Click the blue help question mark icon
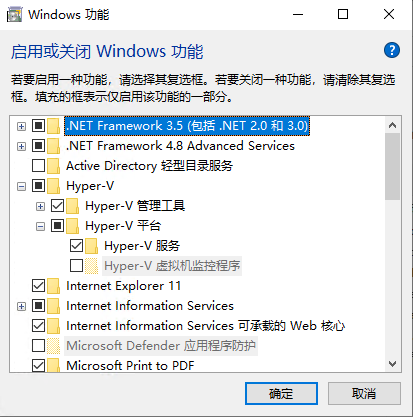The height and width of the screenshot is (417, 413). pos(392,50)
